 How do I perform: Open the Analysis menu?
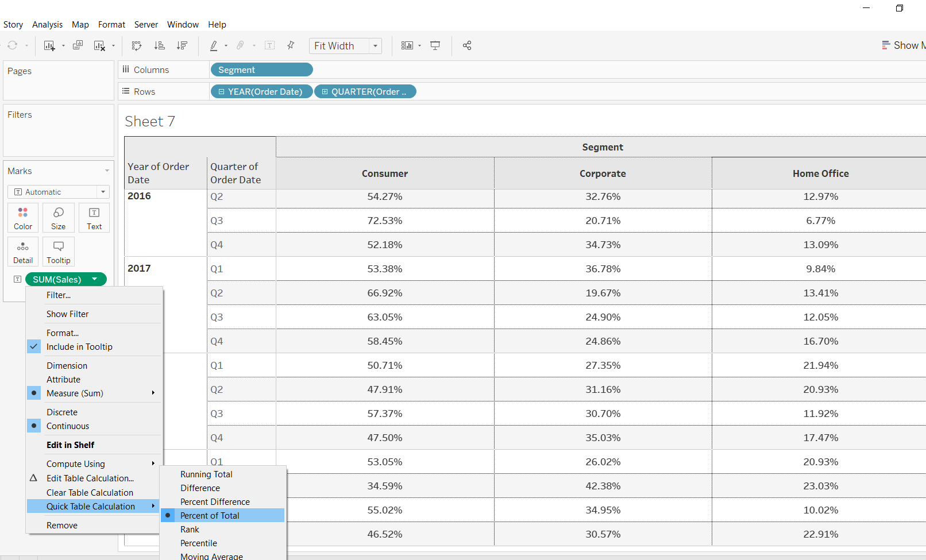click(47, 25)
